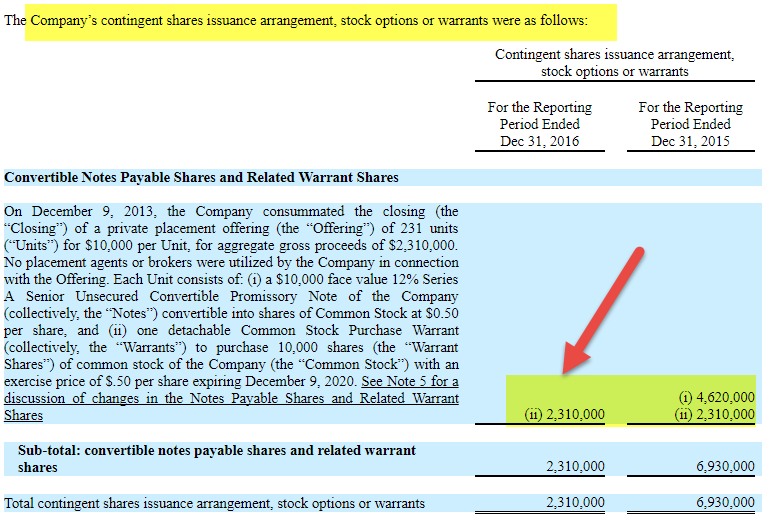
Task: Click the word Shares ending the underlined link
Action: [x=23, y=415]
